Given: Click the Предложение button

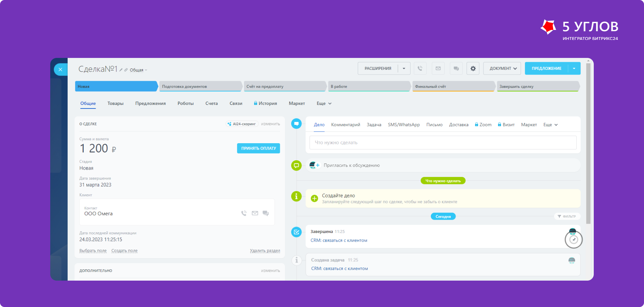Looking at the screenshot, I should coord(546,69).
